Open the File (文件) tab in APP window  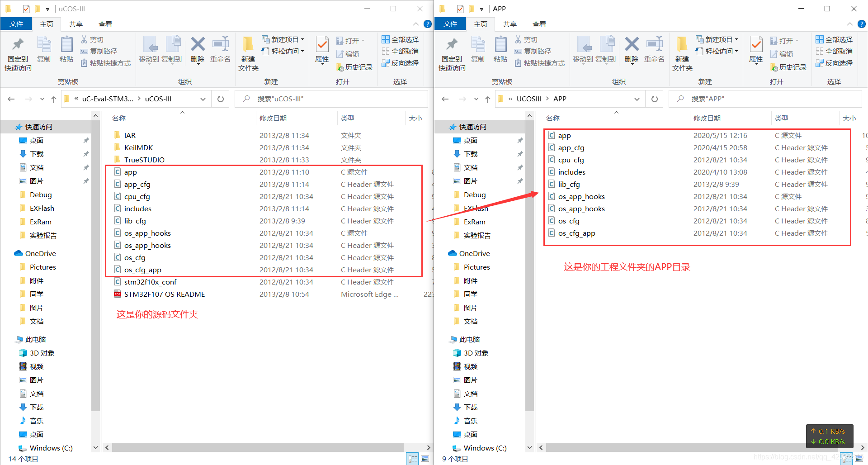[x=450, y=24]
